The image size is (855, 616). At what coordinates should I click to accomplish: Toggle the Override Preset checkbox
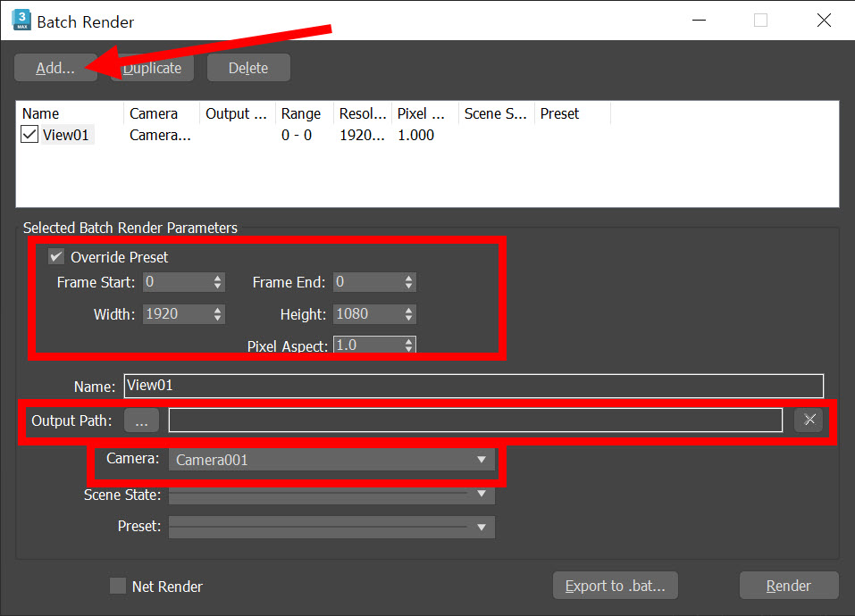pyautogui.click(x=56, y=256)
